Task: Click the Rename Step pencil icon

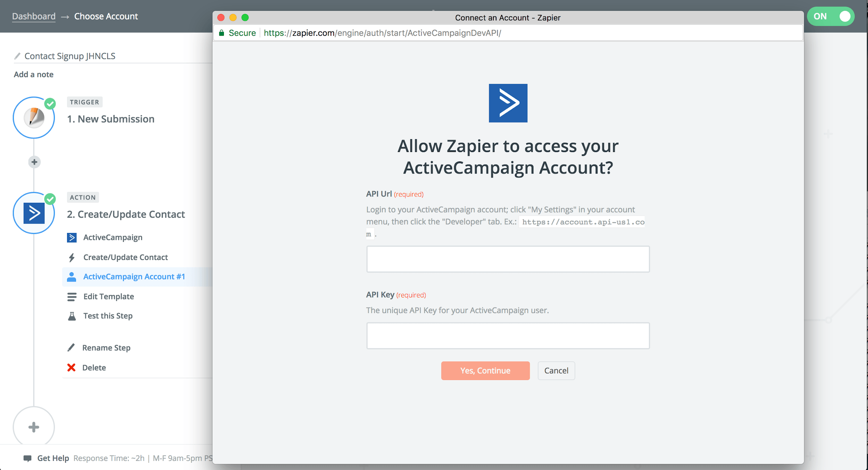Action: pos(70,347)
